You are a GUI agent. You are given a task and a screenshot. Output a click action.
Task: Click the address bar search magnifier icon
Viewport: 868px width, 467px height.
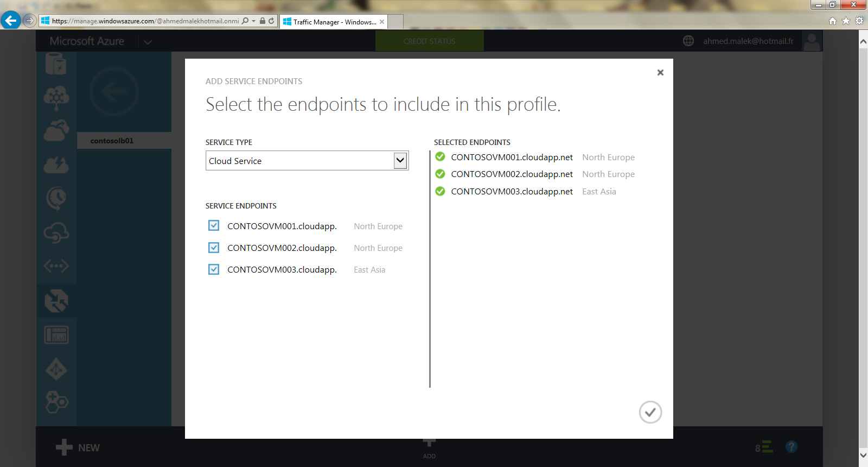click(x=245, y=21)
